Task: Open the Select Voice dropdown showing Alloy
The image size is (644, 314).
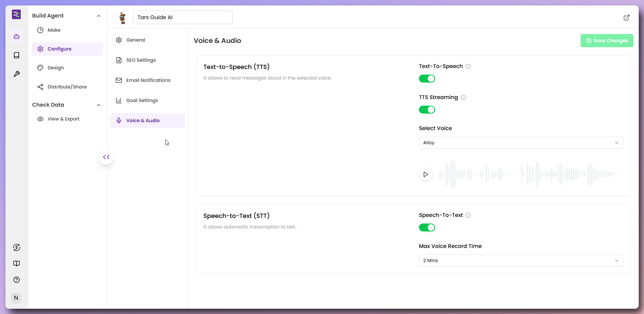Action: (521, 143)
